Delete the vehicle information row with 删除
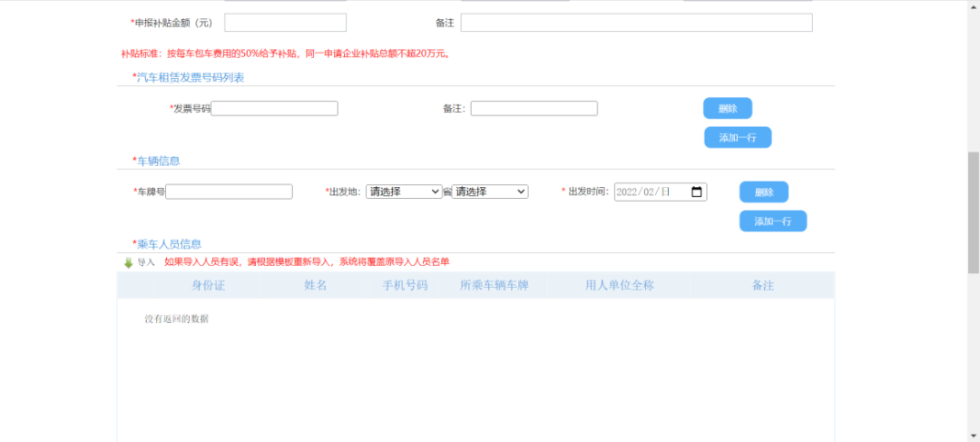 click(763, 192)
